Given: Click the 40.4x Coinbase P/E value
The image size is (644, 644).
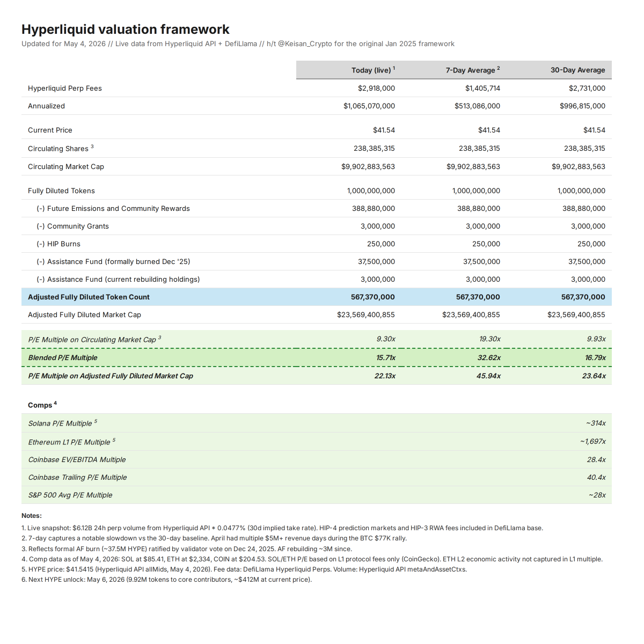Looking at the screenshot, I should tap(596, 477).
